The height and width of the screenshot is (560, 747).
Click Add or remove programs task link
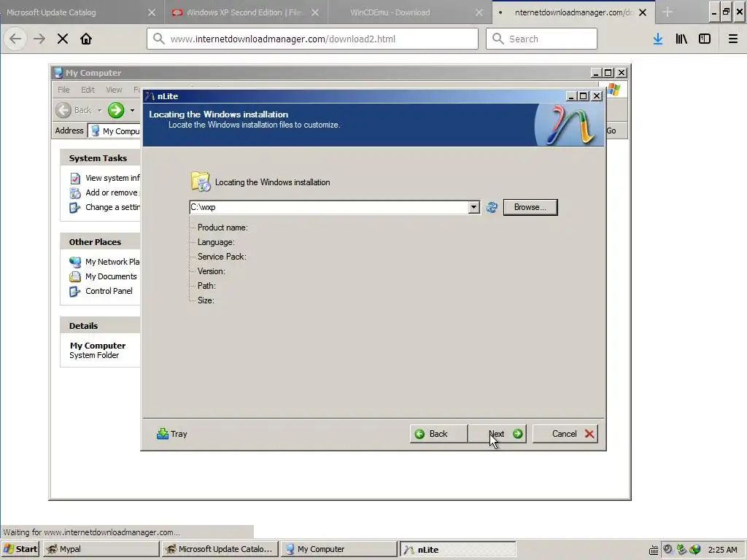pyautogui.click(x=112, y=192)
